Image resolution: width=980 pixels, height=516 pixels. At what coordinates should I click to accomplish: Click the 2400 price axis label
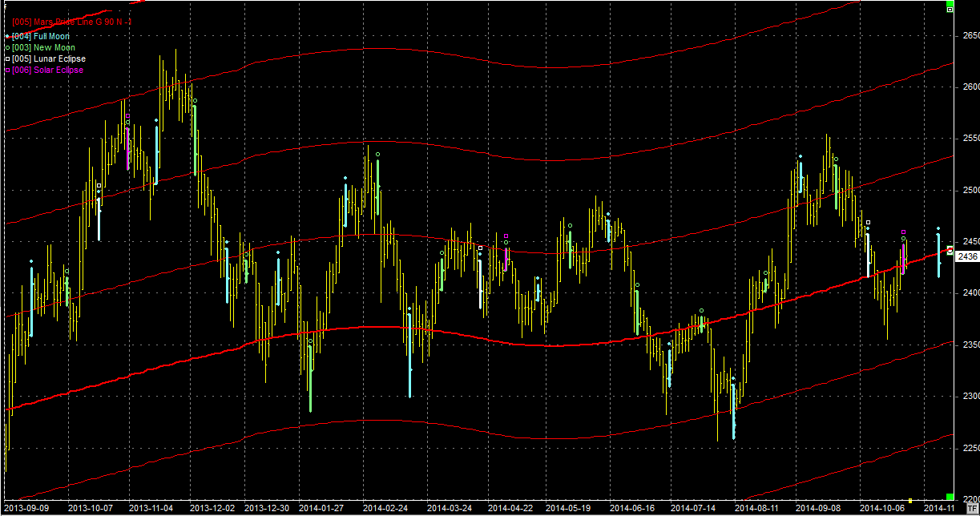point(970,293)
